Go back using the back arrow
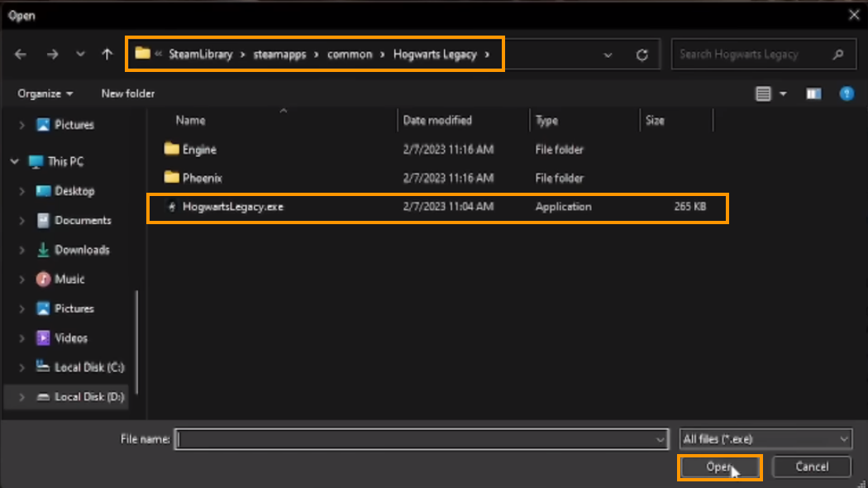The height and width of the screenshot is (488, 868). (21, 55)
